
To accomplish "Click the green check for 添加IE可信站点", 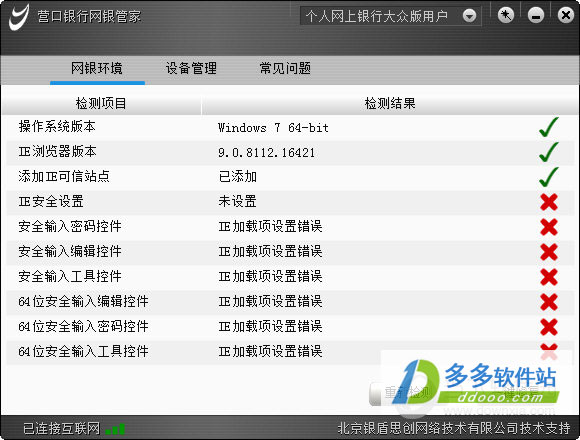I will click(x=549, y=177).
